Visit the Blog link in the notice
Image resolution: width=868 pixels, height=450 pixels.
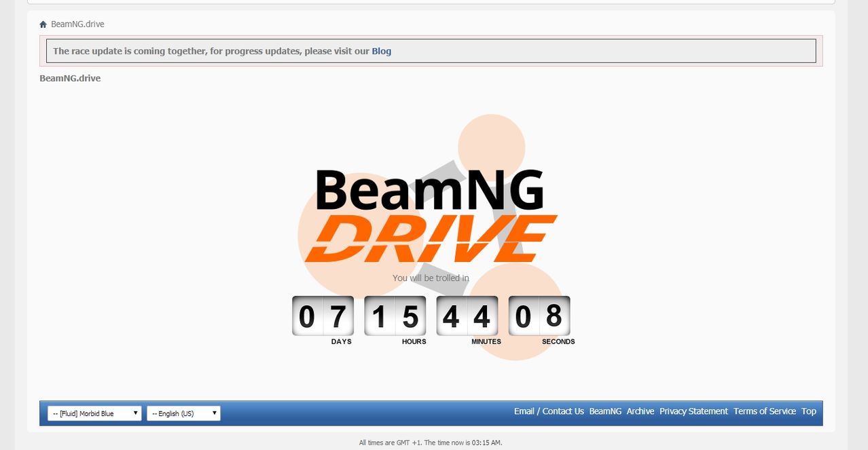click(381, 51)
